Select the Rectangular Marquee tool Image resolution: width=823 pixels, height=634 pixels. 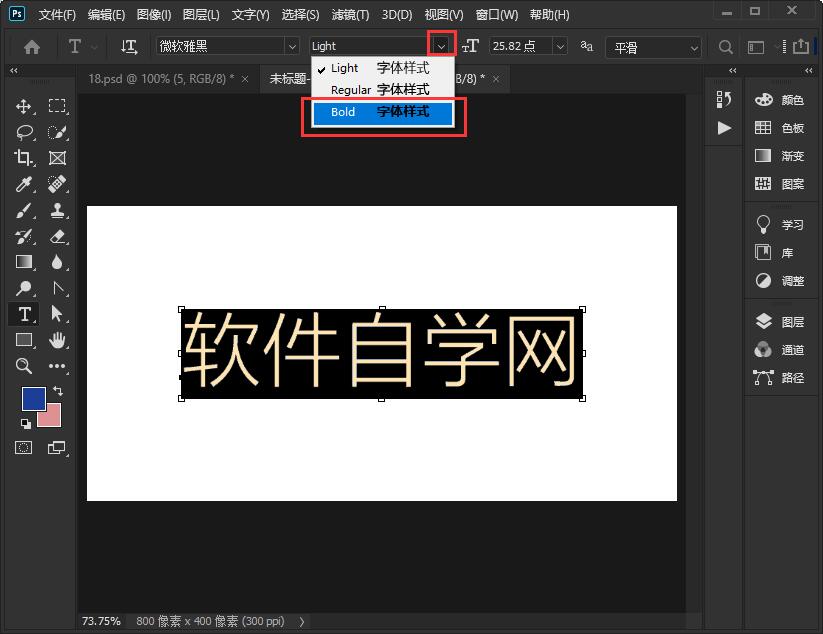pos(57,107)
